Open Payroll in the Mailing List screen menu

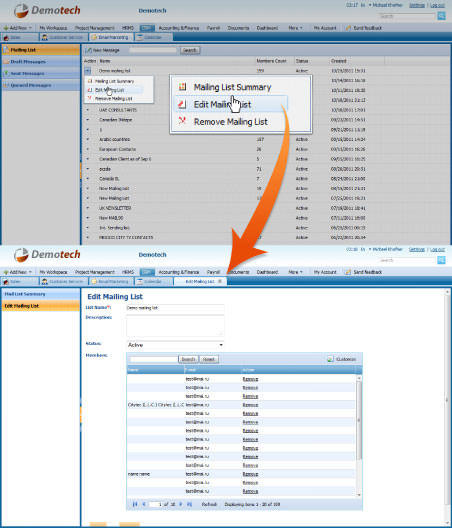tap(213, 28)
